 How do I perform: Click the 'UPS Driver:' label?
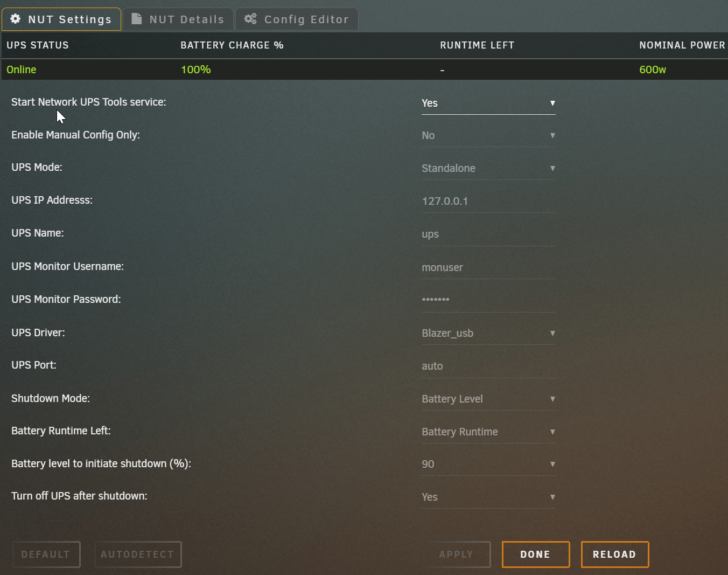pos(38,332)
